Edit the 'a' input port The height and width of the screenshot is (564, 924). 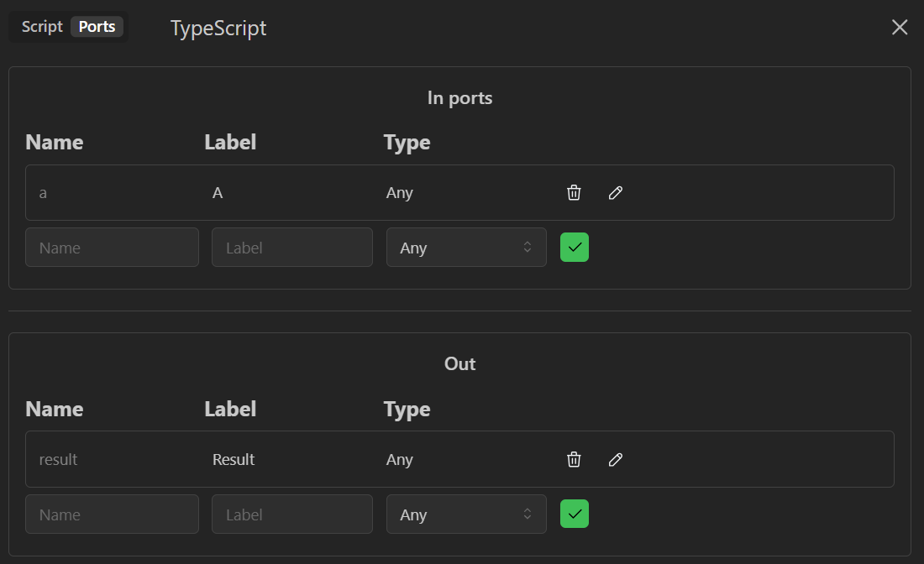(x=616, y=193)
